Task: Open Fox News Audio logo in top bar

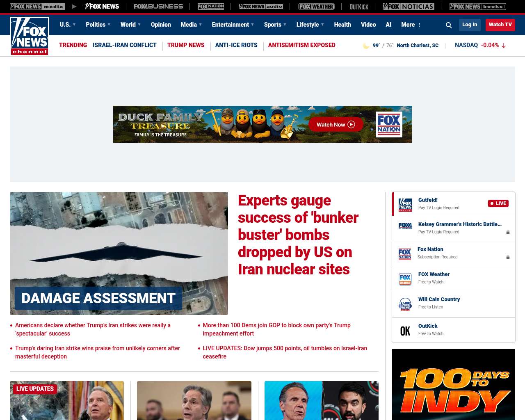Action: click(x=261, y=7)
